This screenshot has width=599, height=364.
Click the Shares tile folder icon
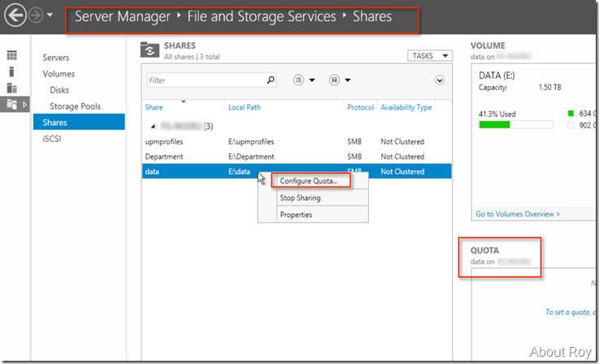click(150, 50)
